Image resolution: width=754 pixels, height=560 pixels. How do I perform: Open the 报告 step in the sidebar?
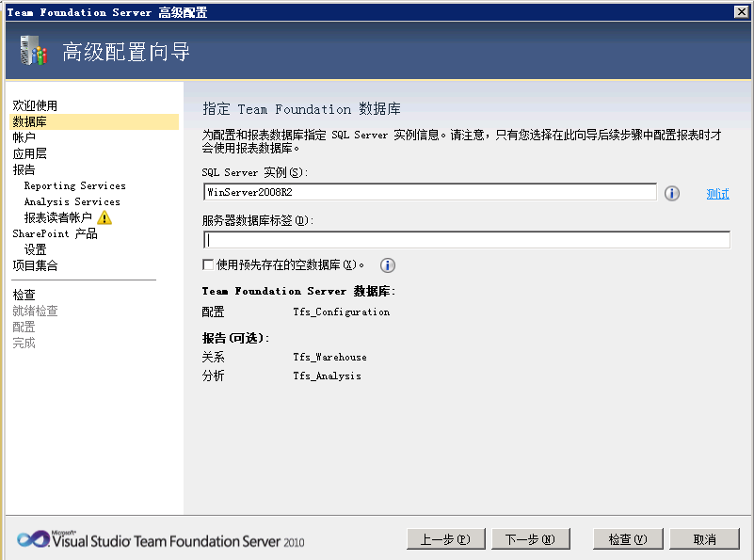[24, 169]
